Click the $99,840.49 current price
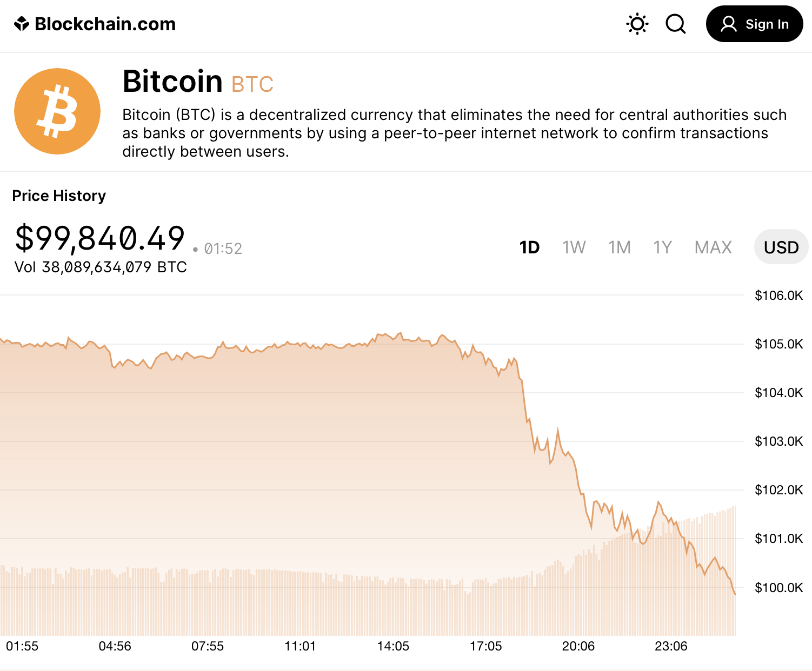 (100, 238)
